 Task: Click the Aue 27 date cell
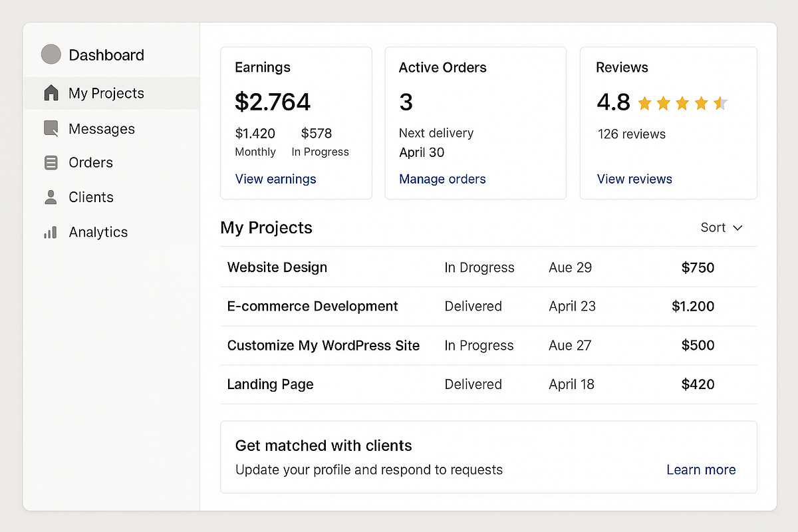tap(570, 346)
